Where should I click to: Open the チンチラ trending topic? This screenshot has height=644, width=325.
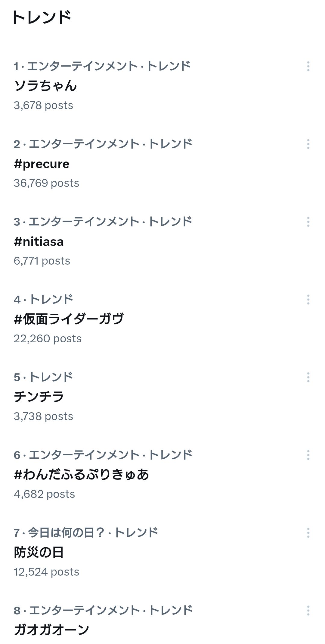[x=39, y=397]
